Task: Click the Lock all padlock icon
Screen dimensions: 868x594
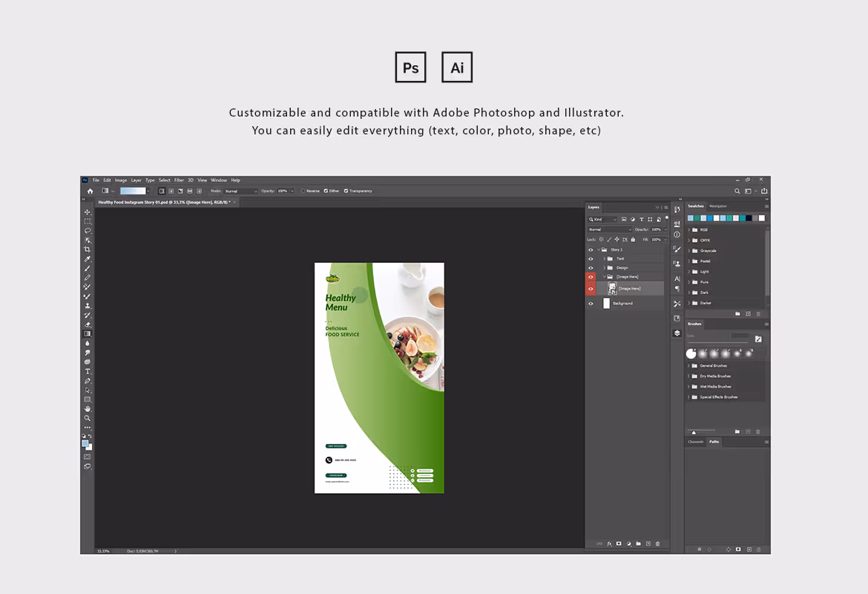Action: 634,239
